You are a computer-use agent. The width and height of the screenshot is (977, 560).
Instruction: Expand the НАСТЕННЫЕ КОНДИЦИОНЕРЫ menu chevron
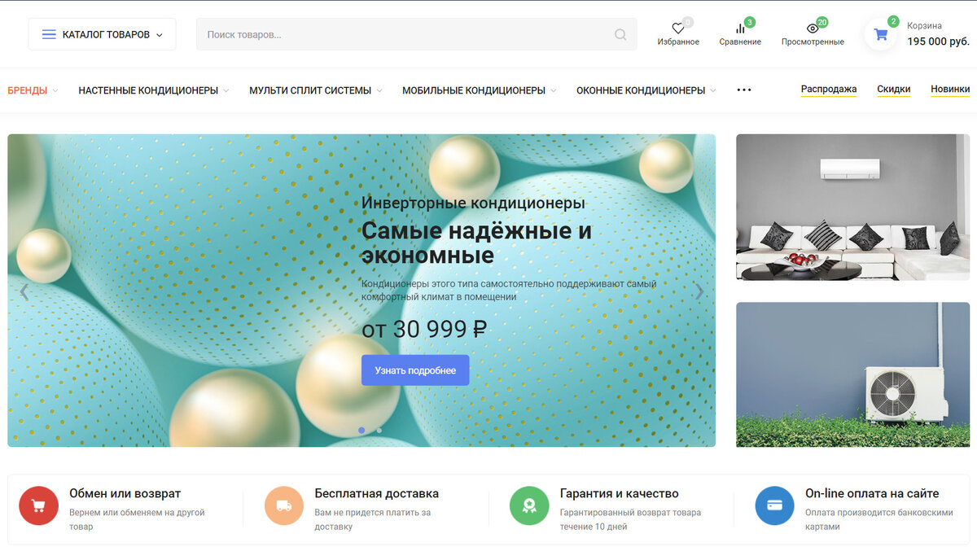point(228,90)
